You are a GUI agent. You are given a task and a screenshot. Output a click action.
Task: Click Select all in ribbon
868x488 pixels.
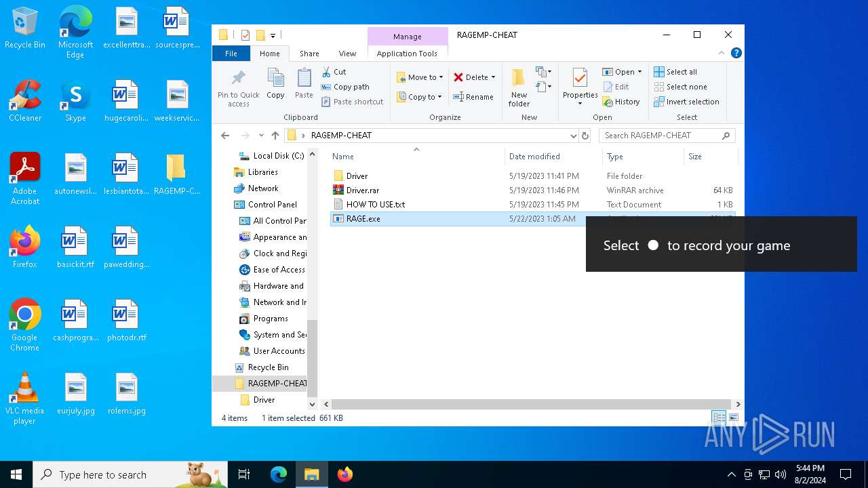click(x=675, y=72)
